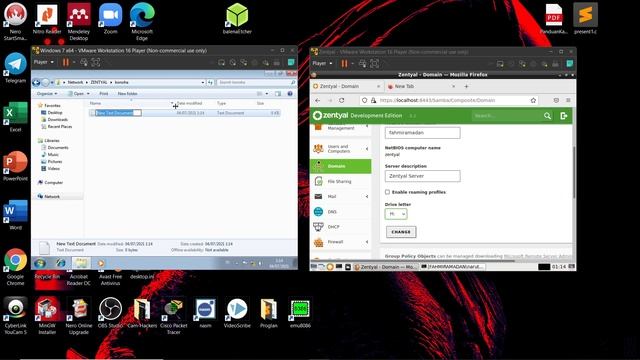
Task: Enable roaming profiles checkbox
Action: 387,192
